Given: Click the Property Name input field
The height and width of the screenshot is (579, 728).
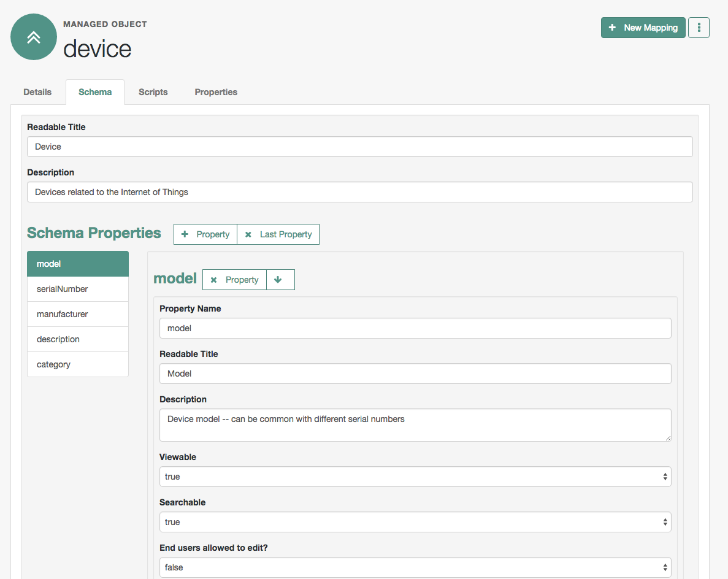Looking at the screenshot, I should [415, 328].
